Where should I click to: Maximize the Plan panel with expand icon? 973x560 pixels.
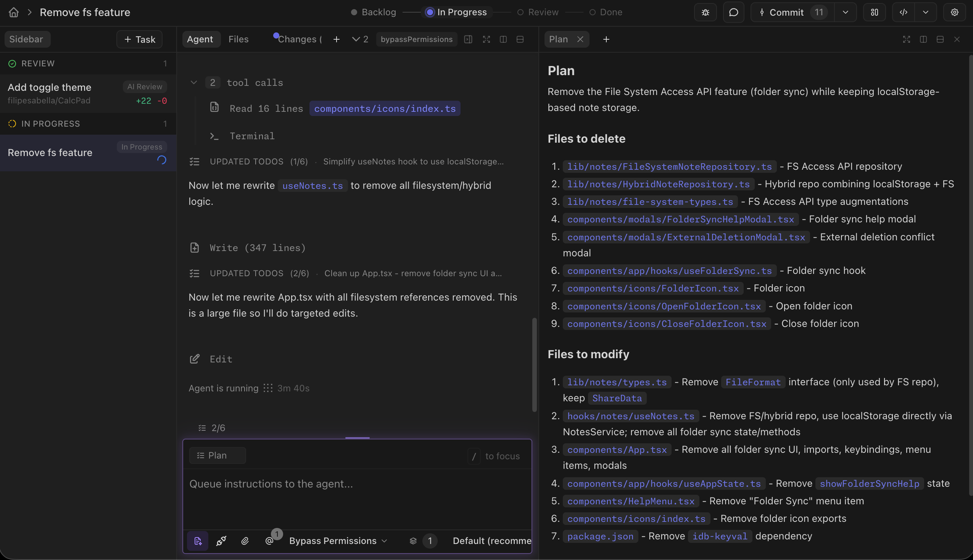(x=907, y=39)
